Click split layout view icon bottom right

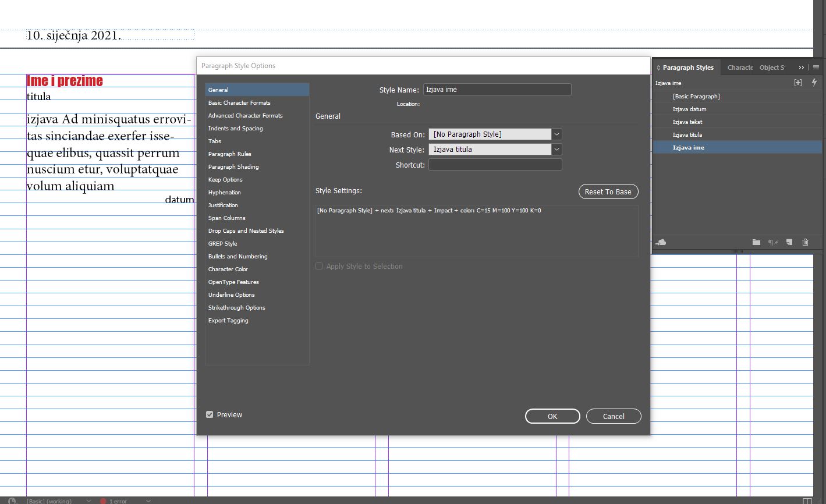tap(807, 501)
